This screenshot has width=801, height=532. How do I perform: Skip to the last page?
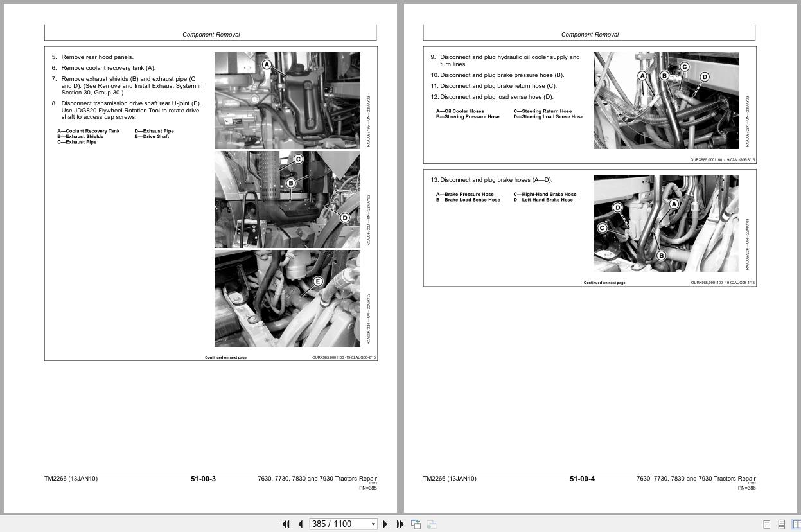click(x=400, y=524)
